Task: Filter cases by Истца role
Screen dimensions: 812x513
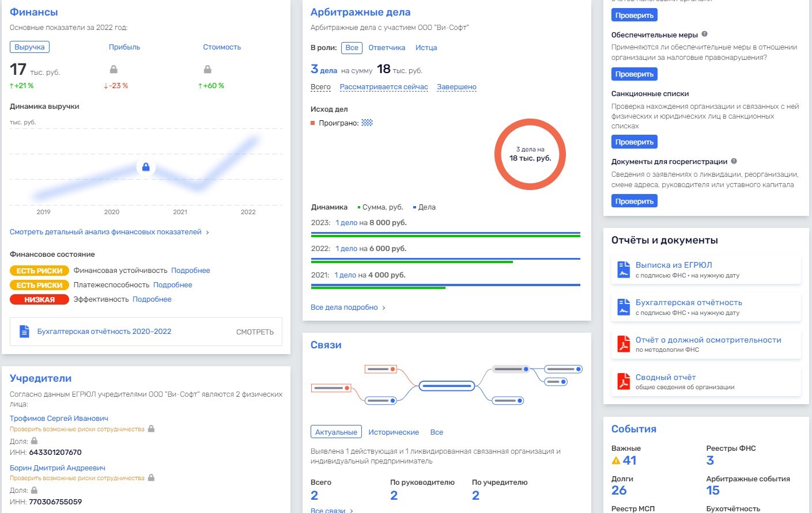Action: [x=426, y=48]
